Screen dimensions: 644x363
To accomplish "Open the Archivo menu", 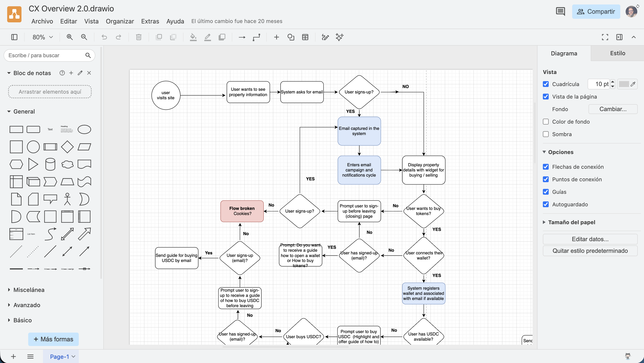I will (x=42, y=21).
